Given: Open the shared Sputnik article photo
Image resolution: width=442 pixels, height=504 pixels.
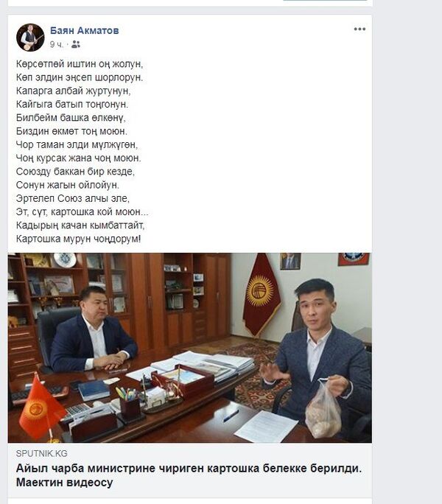Looking at the screenshot, I should [x=189, y=348].
